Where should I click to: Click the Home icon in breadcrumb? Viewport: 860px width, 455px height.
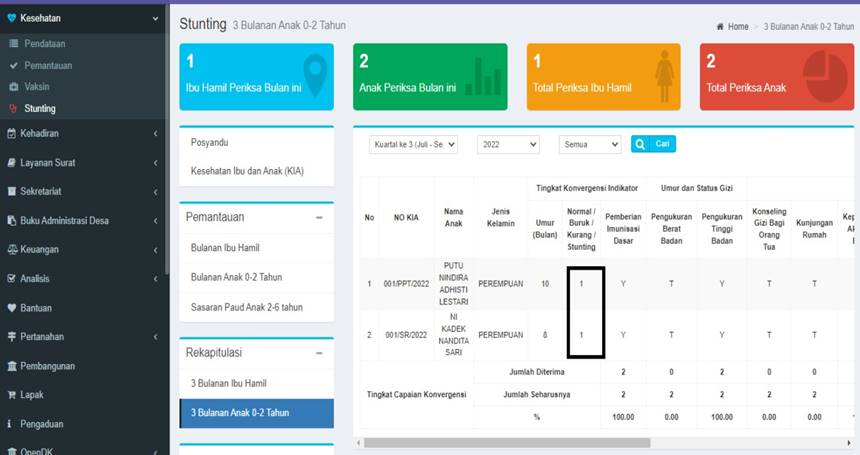pyautogui.click(x=720, y=27)
